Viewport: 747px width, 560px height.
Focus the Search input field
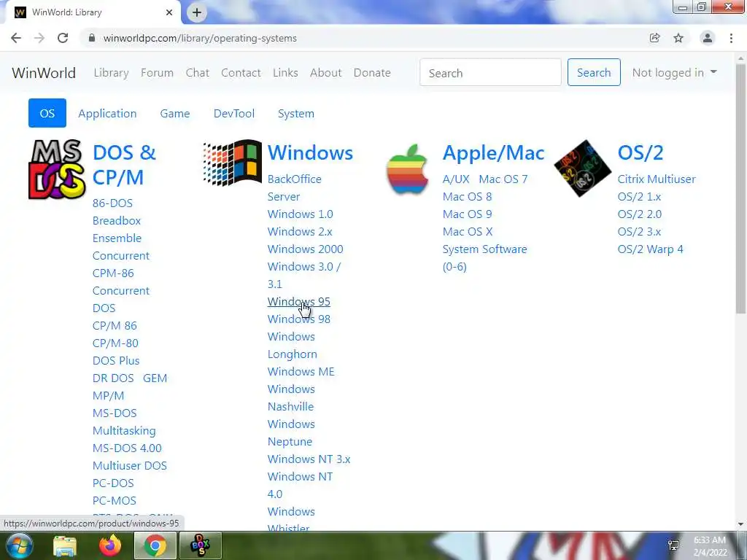[490, 72]
